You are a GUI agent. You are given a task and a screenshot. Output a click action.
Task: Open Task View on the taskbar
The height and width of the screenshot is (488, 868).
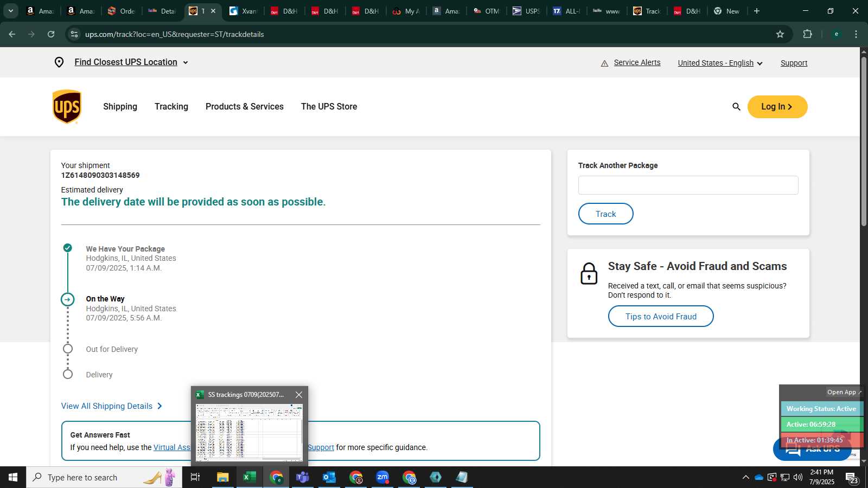[195, 477]
